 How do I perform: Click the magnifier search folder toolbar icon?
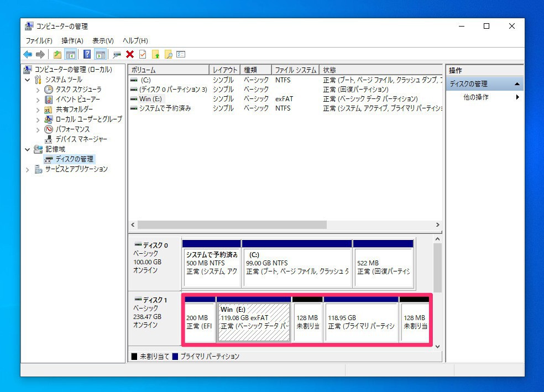[169, 54]
